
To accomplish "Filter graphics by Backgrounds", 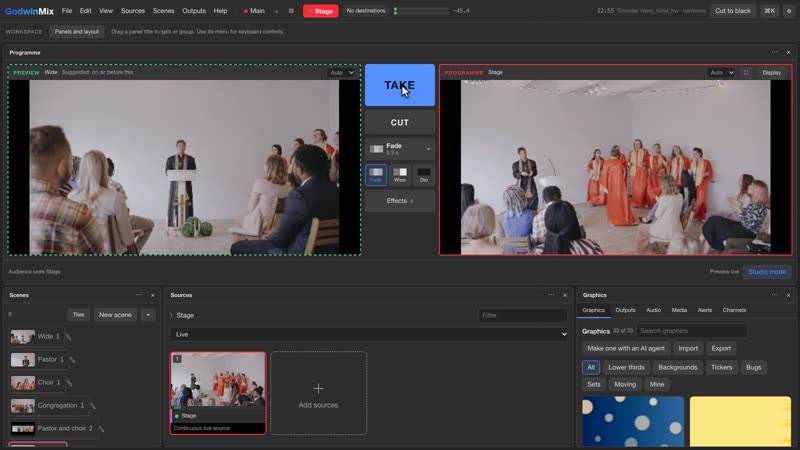I will click(x=678, y=367).
